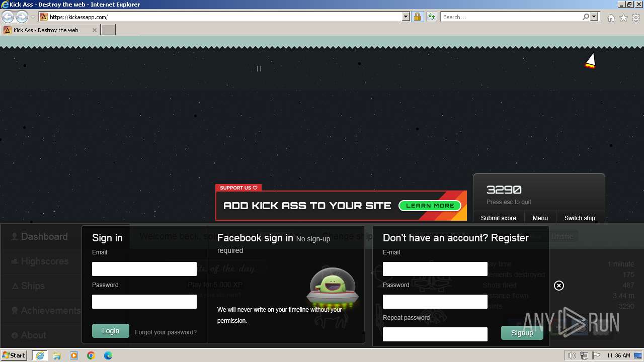Select the Lifetime stats tab
The width and height of the screenshot is (644, 362).
[x=562, y=236]
